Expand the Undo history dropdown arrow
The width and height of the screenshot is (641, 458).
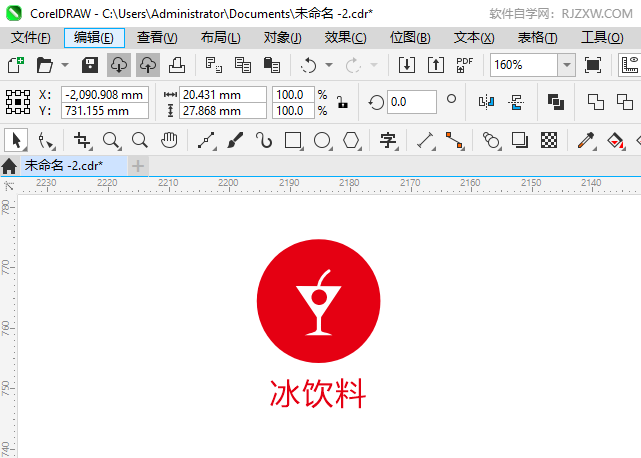click(329, 65)
